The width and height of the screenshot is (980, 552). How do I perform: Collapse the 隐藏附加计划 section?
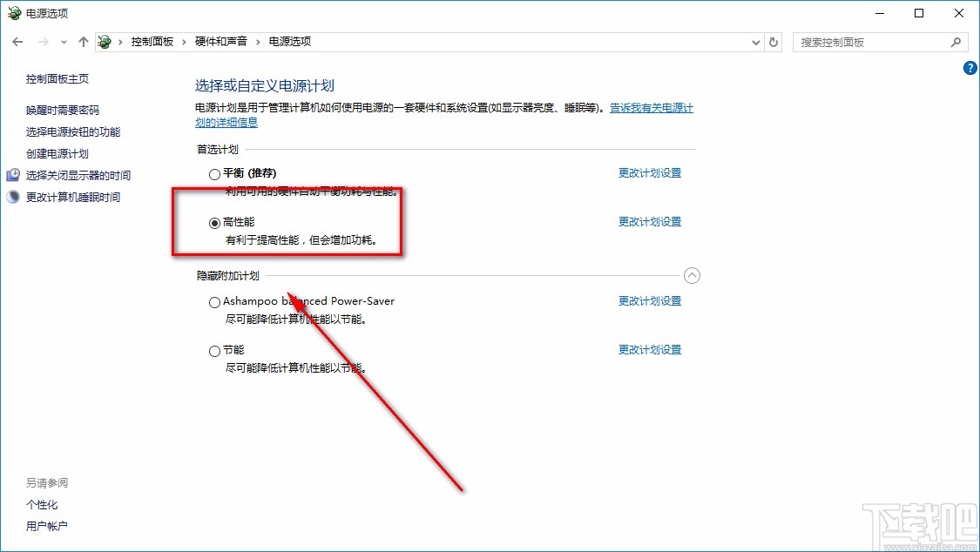(692, 275)
